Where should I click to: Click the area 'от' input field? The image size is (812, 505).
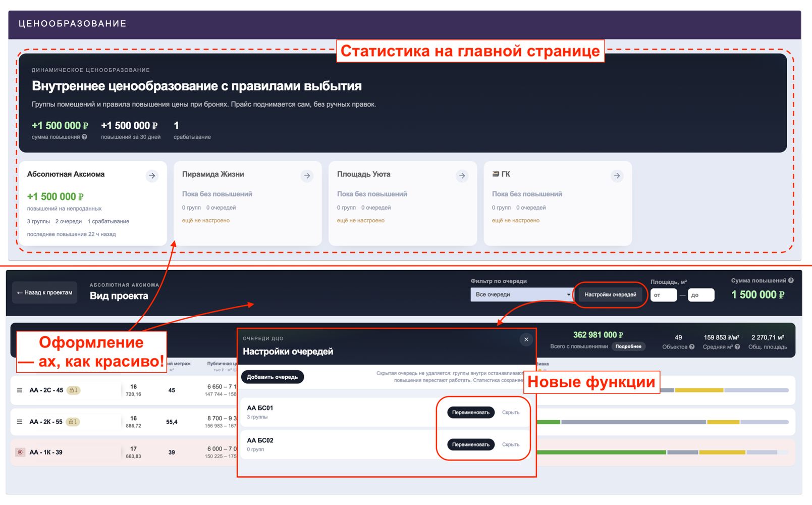pyautogui.click(x=664, y=295)
